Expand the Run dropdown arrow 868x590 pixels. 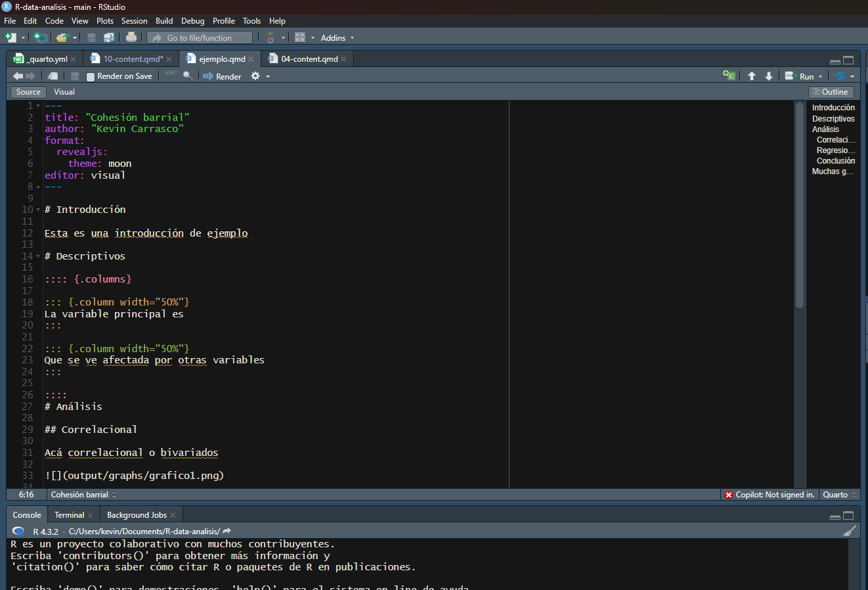pos(820,77)
